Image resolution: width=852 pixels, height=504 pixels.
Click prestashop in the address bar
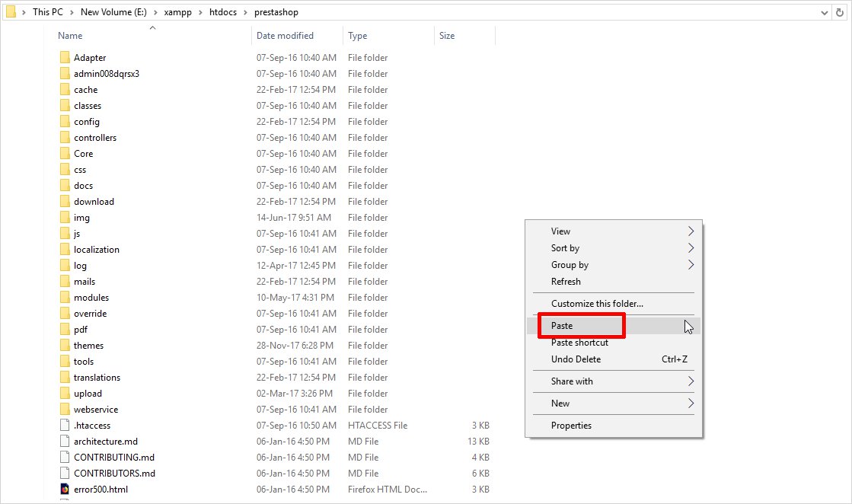(276, 12)
